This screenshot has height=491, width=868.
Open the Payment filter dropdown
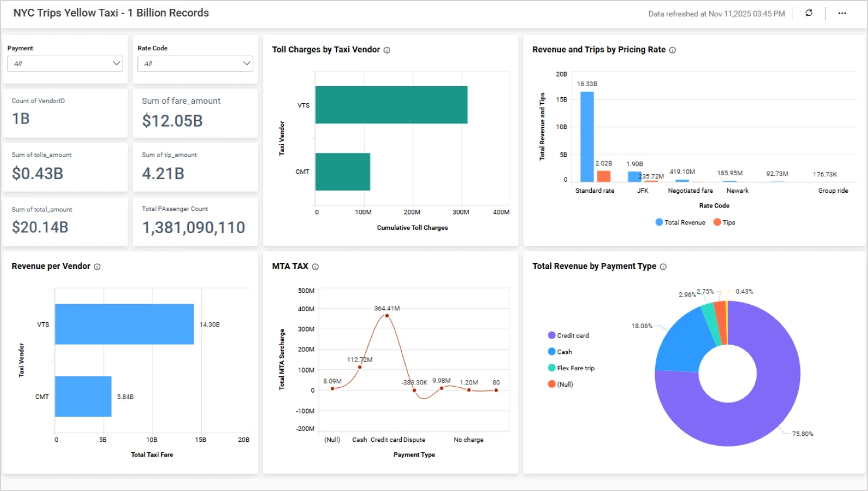coord(65,63)
